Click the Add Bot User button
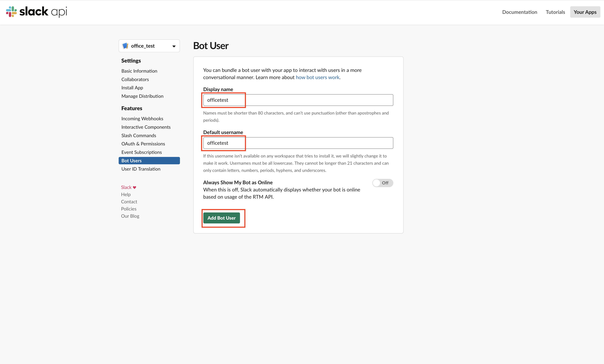The width and height of the screenshot is (604, 364). pyautogui.click(x=221, y=218)
